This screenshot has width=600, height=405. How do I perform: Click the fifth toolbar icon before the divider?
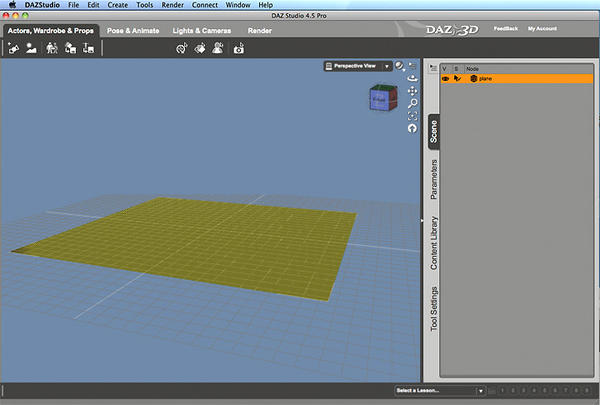[x=88, y=48]
